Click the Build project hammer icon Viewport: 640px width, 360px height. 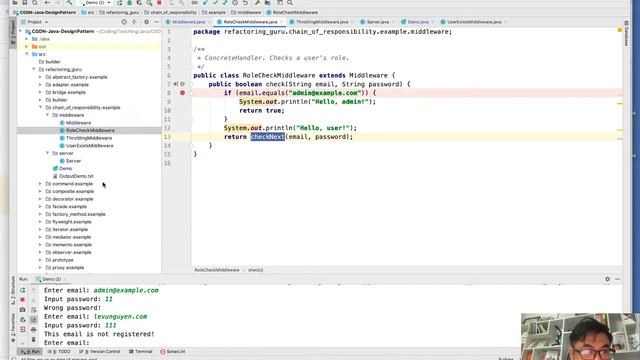69,2
